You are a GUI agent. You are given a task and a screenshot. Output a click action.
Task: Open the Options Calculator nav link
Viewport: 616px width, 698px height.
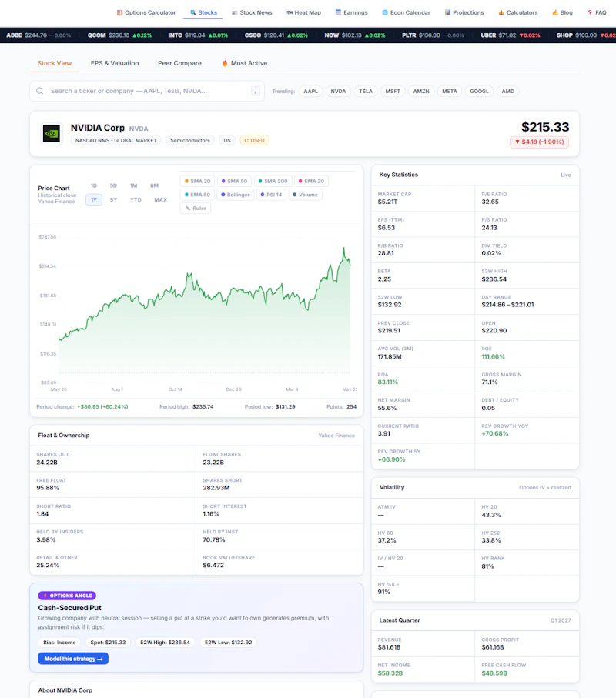146,12
